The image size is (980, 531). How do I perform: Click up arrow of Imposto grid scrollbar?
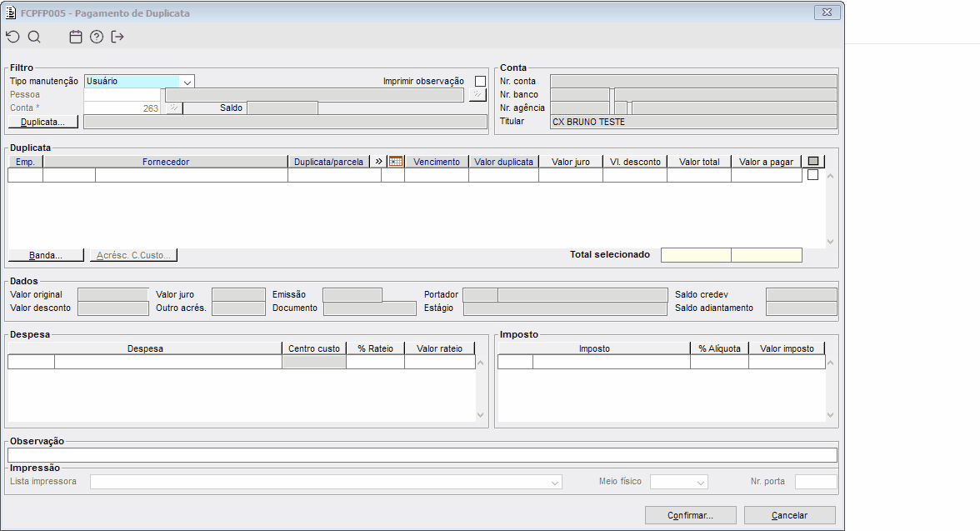[831, 363]
